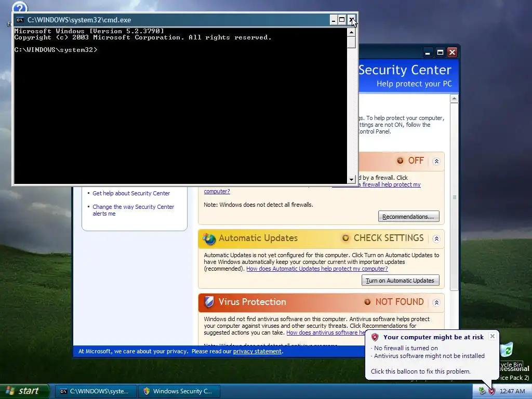Click cmd window scrollbar thumb
Viewport: 532px width, 399px height.
[352, 42]
